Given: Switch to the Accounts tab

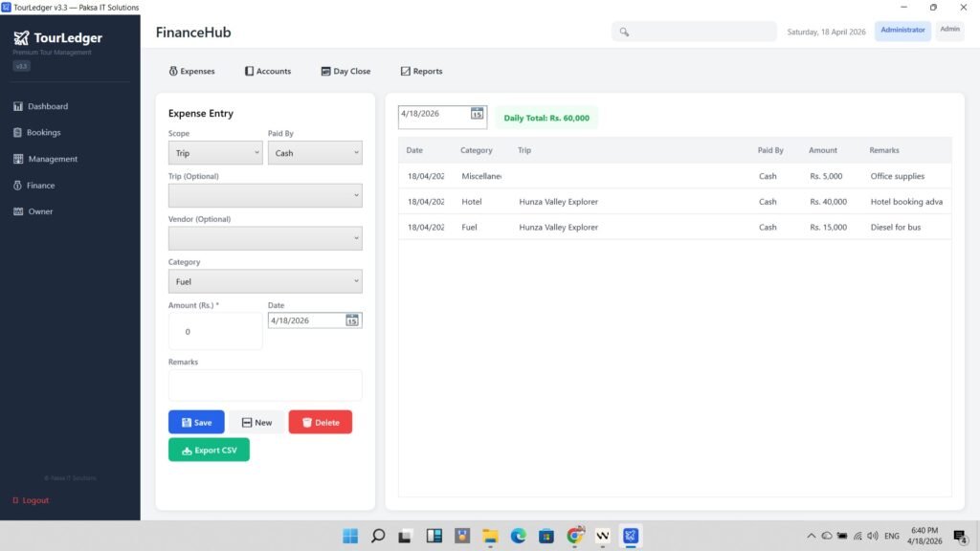Looking at the screenshot, I should [x=267, y=71].
